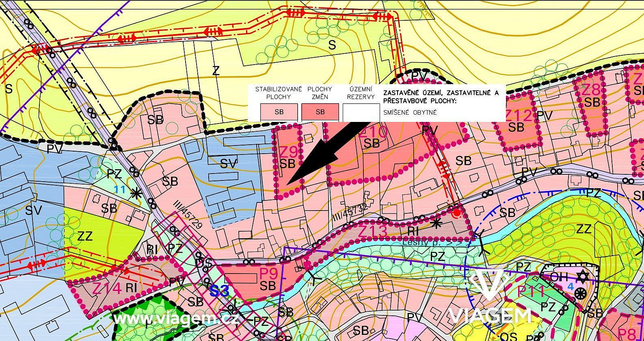The width and height of the screenshot is (644, 341).
Task: Click the Z10 area label
Action: point(373,132)
